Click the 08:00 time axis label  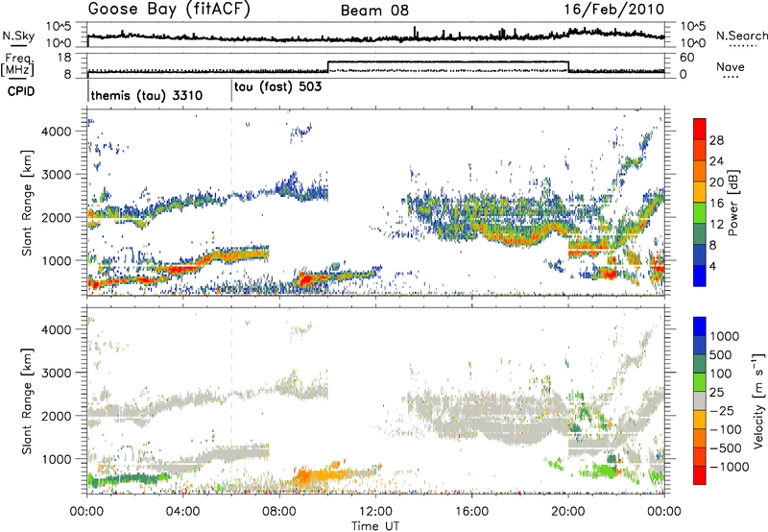coord(279,512)
